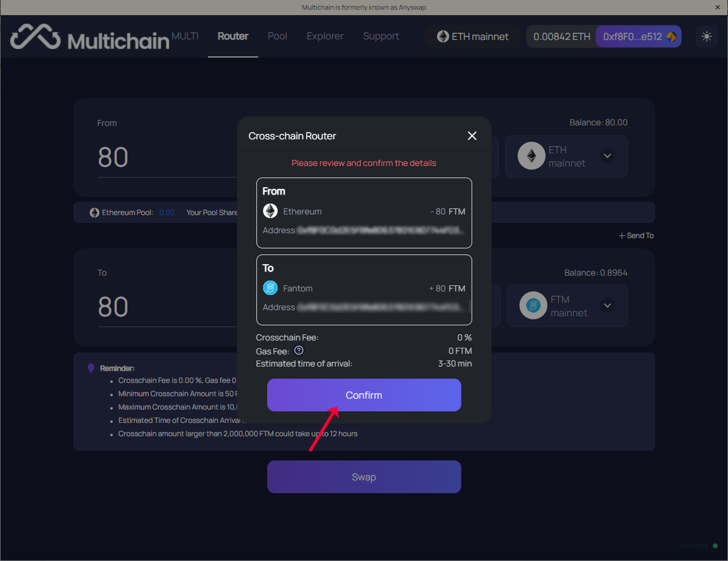Viewport: 728px width, 561px height.
Task: Click the Gas Fee help question icon
Action: click(x=298, y=350)
